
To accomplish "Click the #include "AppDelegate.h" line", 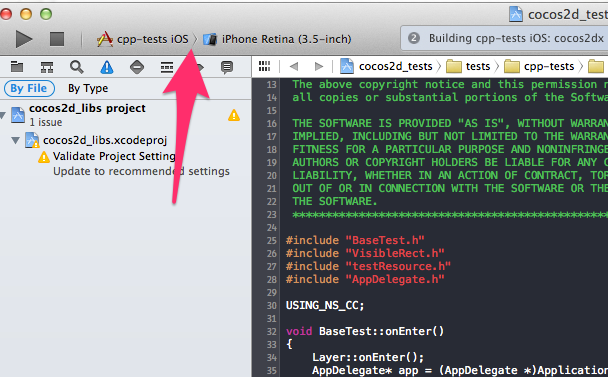I will click(x=365, y=279).
